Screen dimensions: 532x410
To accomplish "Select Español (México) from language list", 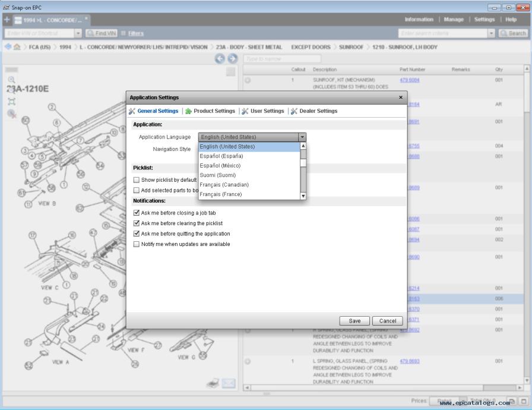I will pyautogui.click(x=220, y=166).
